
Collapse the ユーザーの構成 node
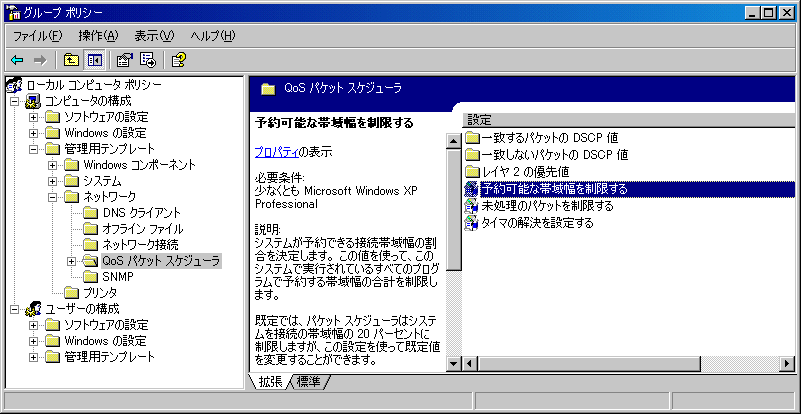click(15, 309)
